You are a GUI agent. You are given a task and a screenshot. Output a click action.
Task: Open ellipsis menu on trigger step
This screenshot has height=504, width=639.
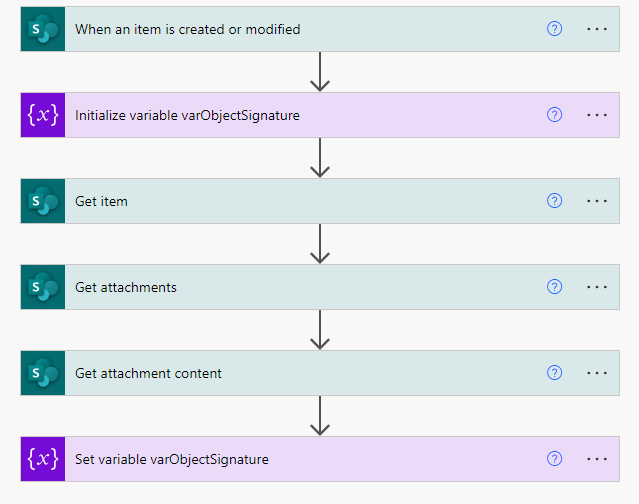597,29
